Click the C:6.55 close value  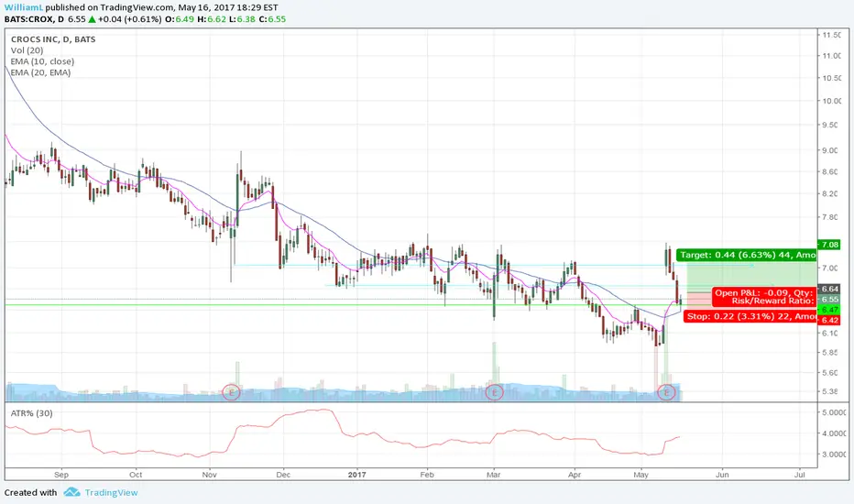pyautogui.click(x=272, y=19)
